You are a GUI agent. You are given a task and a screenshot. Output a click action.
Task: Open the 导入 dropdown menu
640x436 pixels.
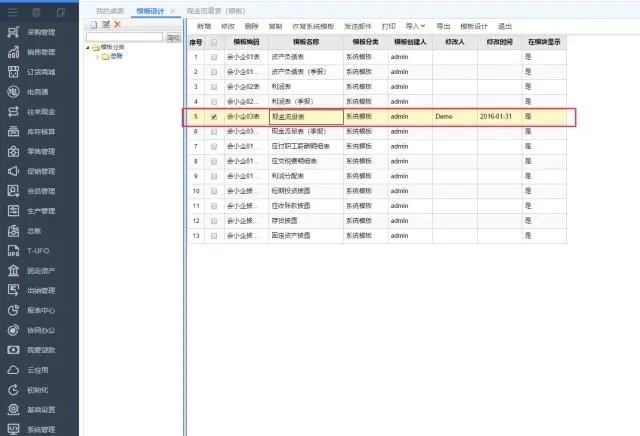pyautogui.click(x=415, y=26)
